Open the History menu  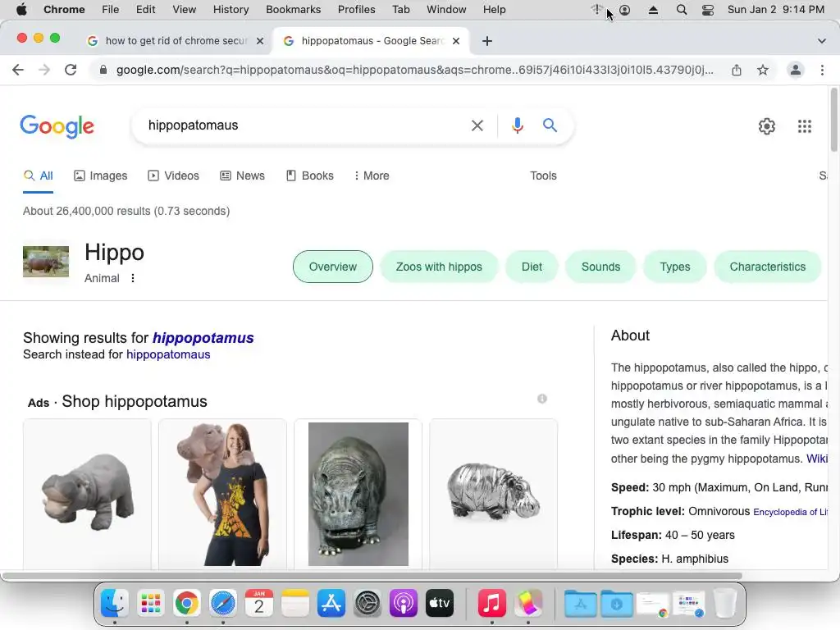tap(231, 10)
